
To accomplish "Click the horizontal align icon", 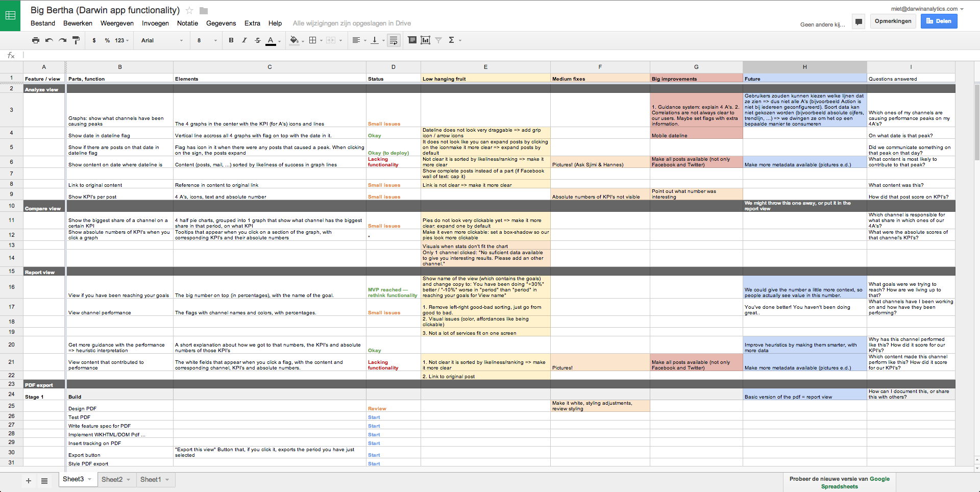I will 356,40.
